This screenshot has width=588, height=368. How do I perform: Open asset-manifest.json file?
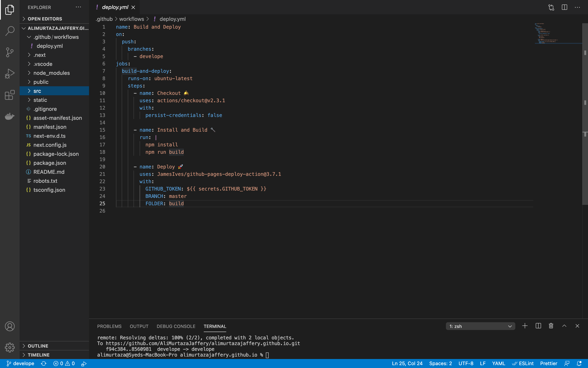(55, 118)
